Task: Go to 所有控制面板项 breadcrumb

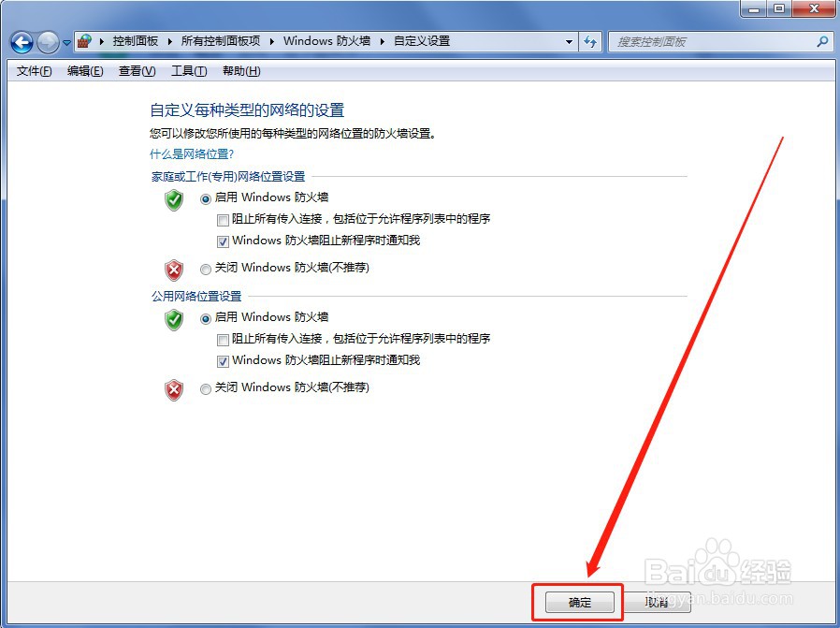Action: click(x=221, y=41)
